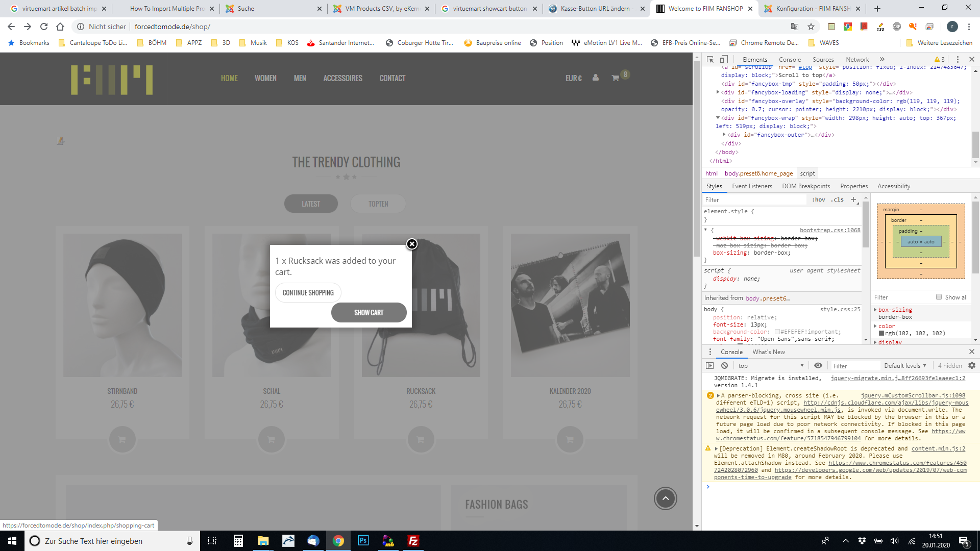Click the user account icon in the site header
The width and height of the screenshot is (980, 551).
click(x=596, y=78)
